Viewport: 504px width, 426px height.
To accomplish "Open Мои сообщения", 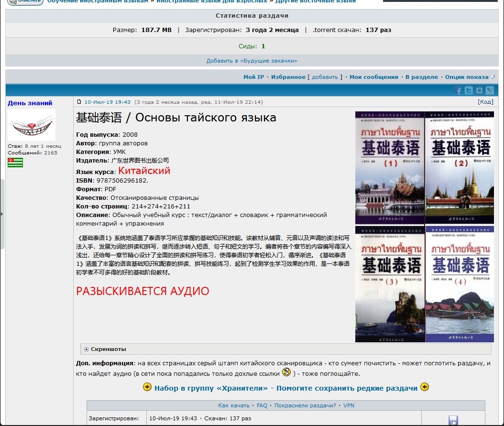I will (x=374, y=77).
